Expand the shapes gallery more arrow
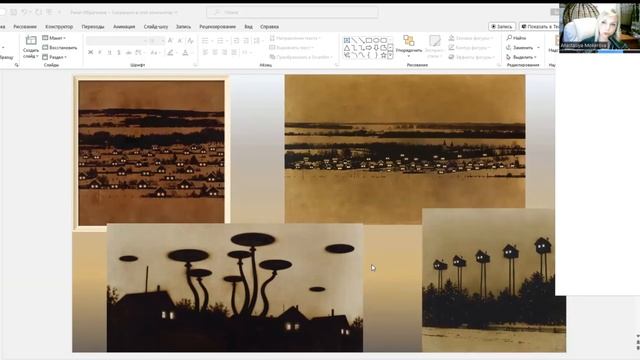640x360 pixels. coord(390,56)
